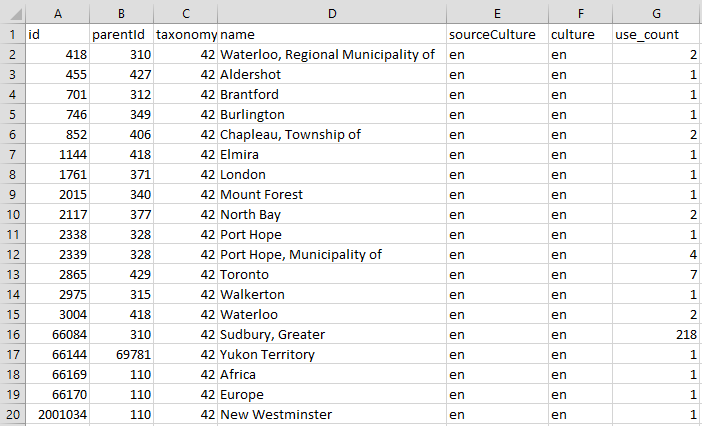Select the 'New Westminster' cell

331,415
